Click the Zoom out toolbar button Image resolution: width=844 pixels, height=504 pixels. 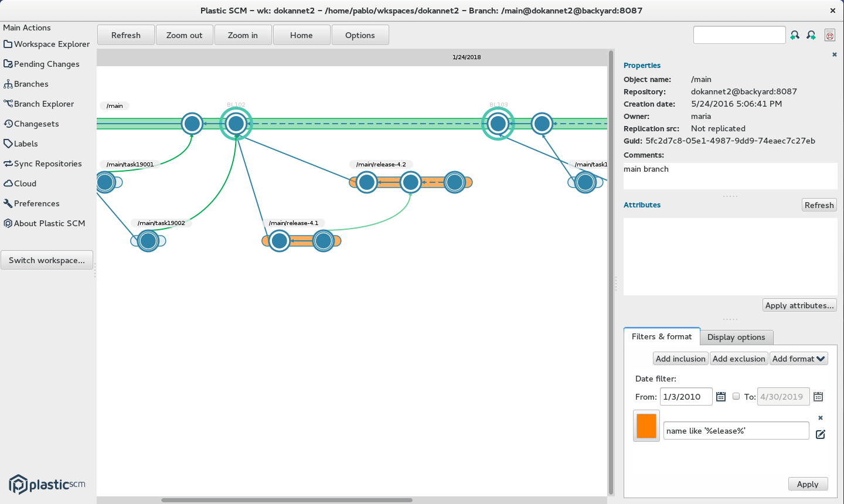click(x=185, y=35)
